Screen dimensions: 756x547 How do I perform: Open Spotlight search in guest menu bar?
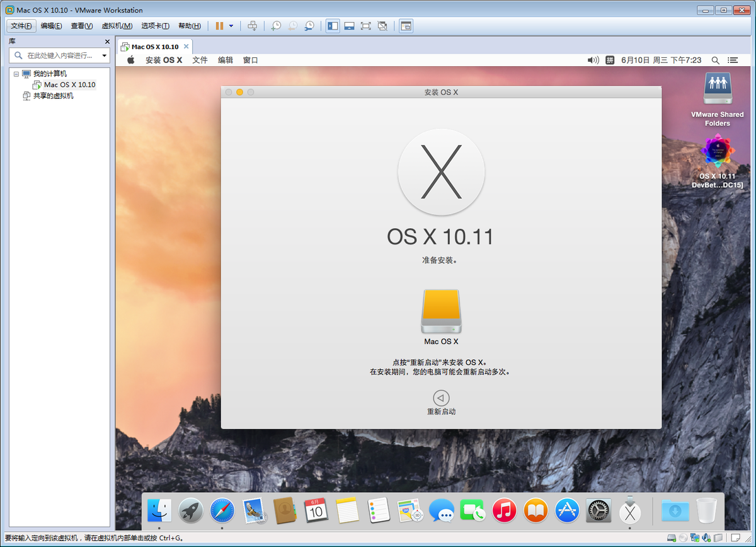point(715,60)
